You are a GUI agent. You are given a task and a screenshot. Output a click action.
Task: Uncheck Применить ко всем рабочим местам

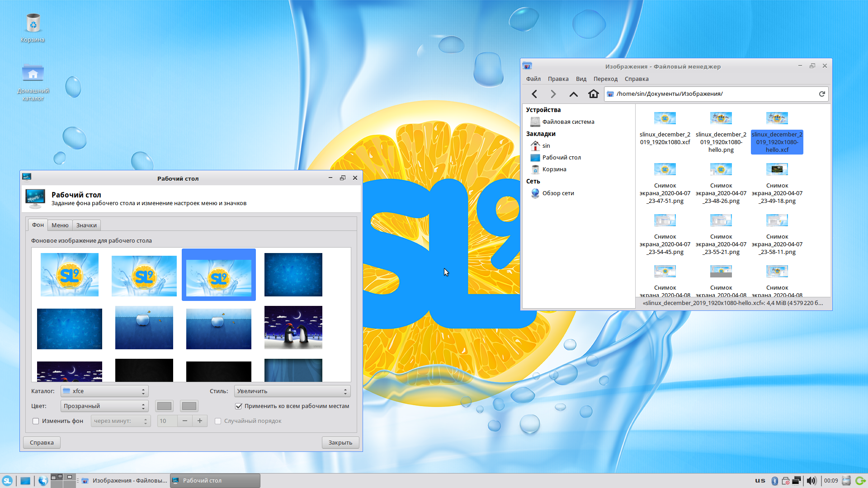pyautogui.click(x=239, y=406)
